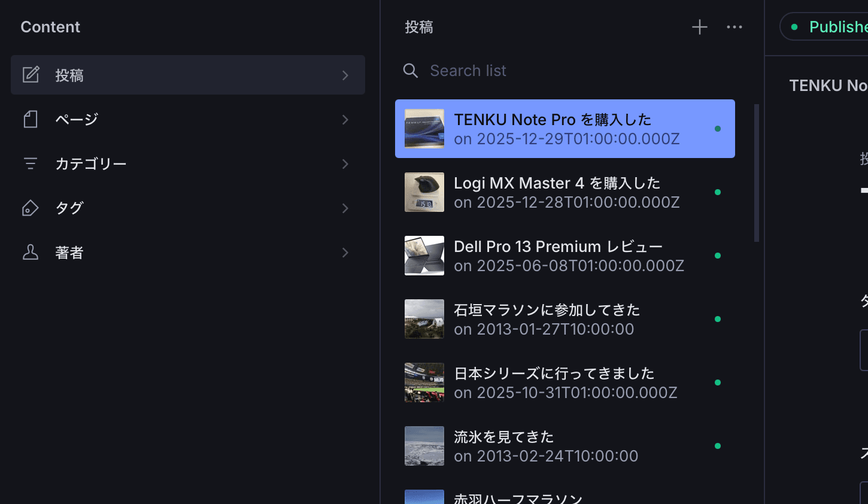Image resolution: width=868 pixels, height=504 pixels.
Task: Expand the 著者 chevron arrow
Action: coord(345,253)
